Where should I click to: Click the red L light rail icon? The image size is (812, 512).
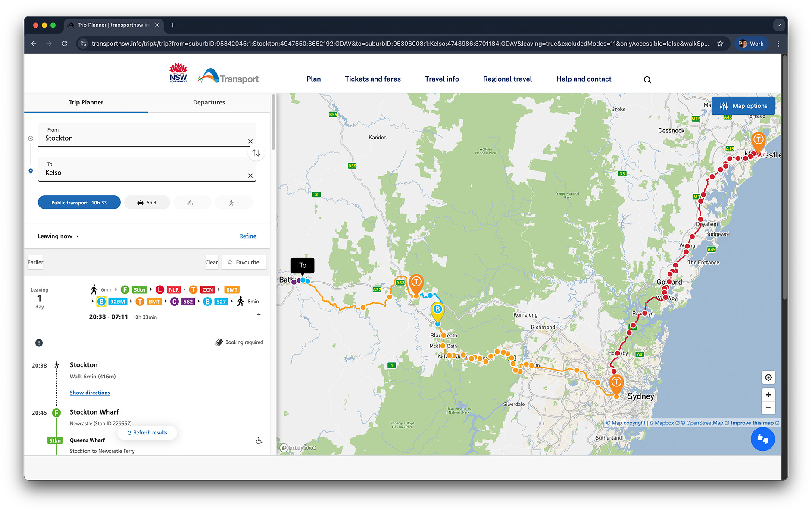pyautogui.click(x=160, y=290)
